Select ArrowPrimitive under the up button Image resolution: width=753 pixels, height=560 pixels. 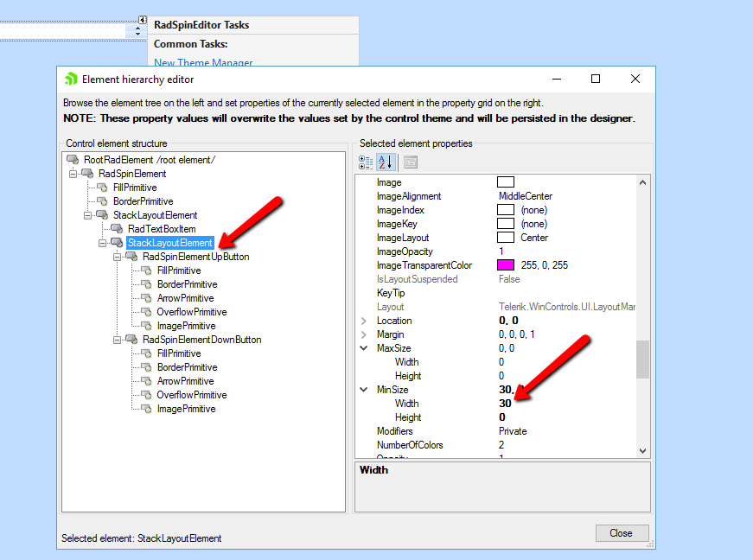coord(185,298)
